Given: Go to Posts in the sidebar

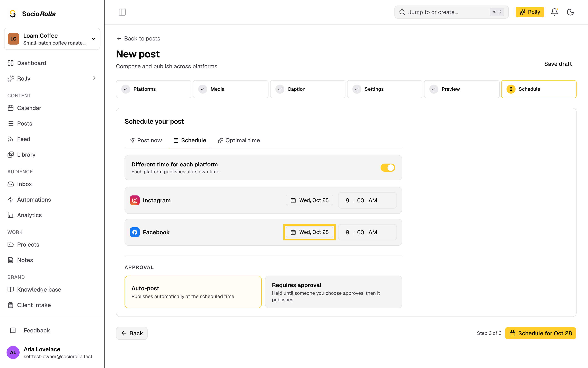Looking at the screenshot, I should coord(52,123).
